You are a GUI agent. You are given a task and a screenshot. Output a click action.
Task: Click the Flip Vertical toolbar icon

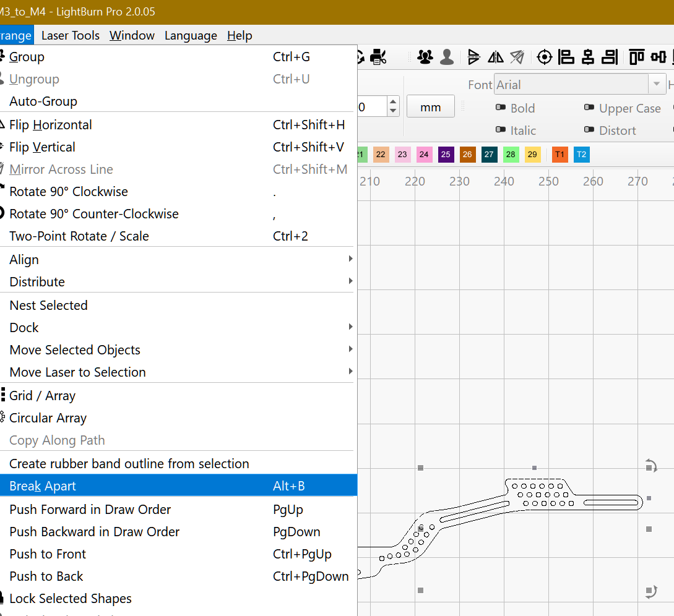click(474, 58)
